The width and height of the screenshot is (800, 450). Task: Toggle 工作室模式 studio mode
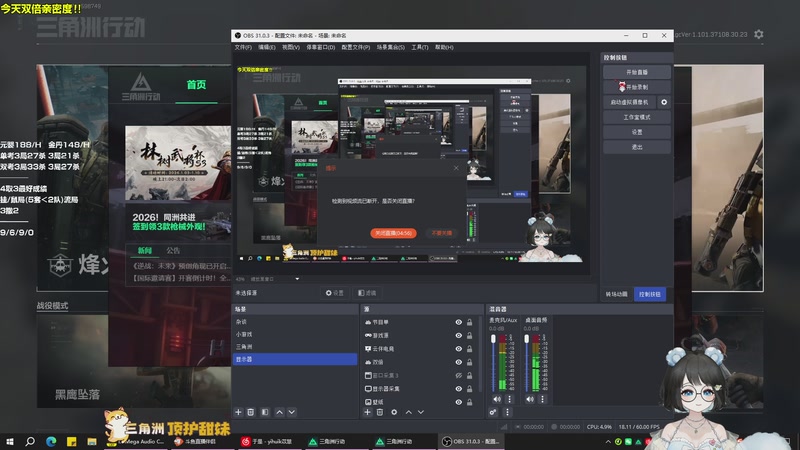click(637, 117)
